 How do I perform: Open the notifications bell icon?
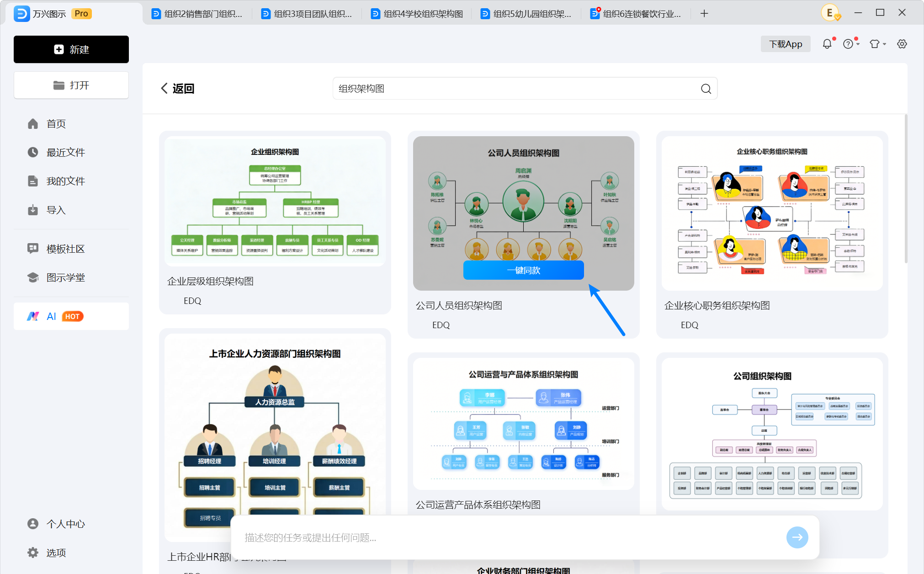point(827,44)
